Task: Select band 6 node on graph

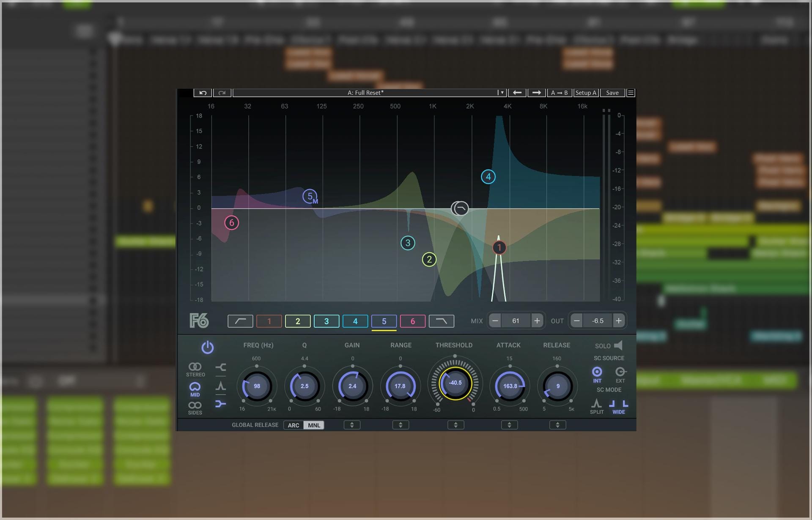Action: point(231,223)
